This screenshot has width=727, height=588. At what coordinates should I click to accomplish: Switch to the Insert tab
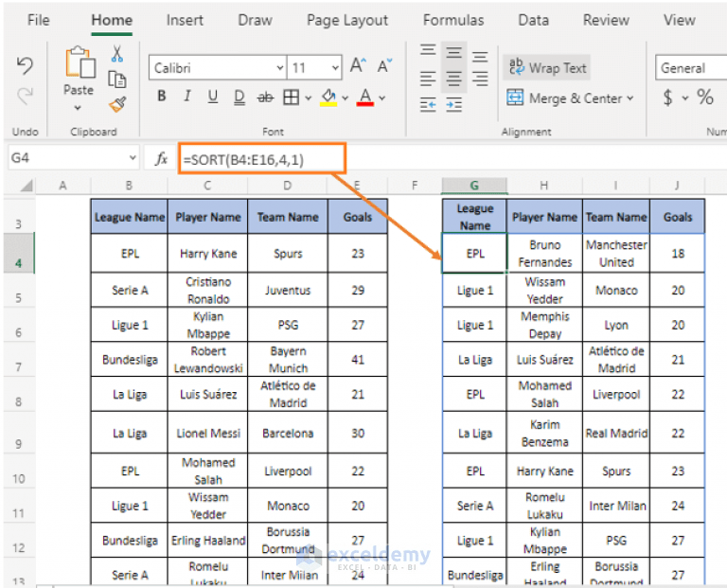pyautogui.click(x=185, y=20)
